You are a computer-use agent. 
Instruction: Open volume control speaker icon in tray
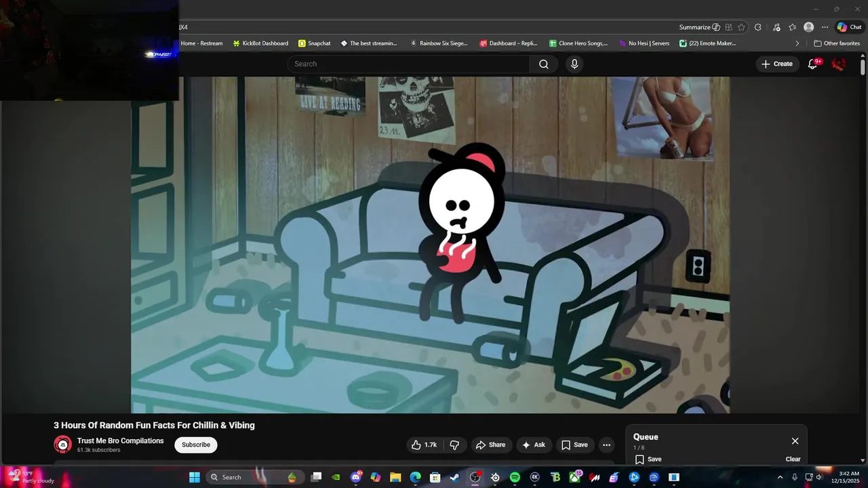818,477
